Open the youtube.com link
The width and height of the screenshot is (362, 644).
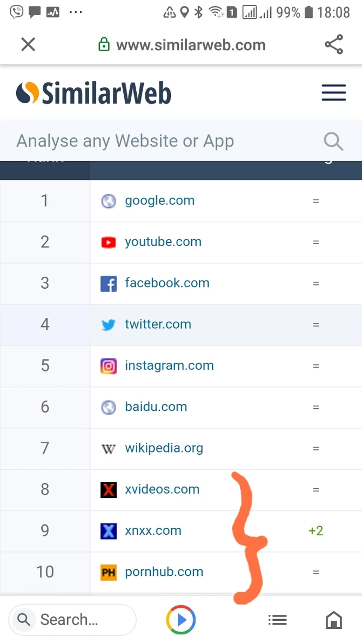[163, 242]
